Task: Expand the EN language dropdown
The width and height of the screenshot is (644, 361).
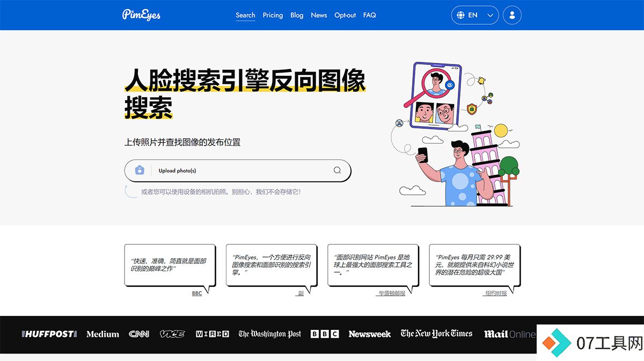Action: (x=475, y=15)
